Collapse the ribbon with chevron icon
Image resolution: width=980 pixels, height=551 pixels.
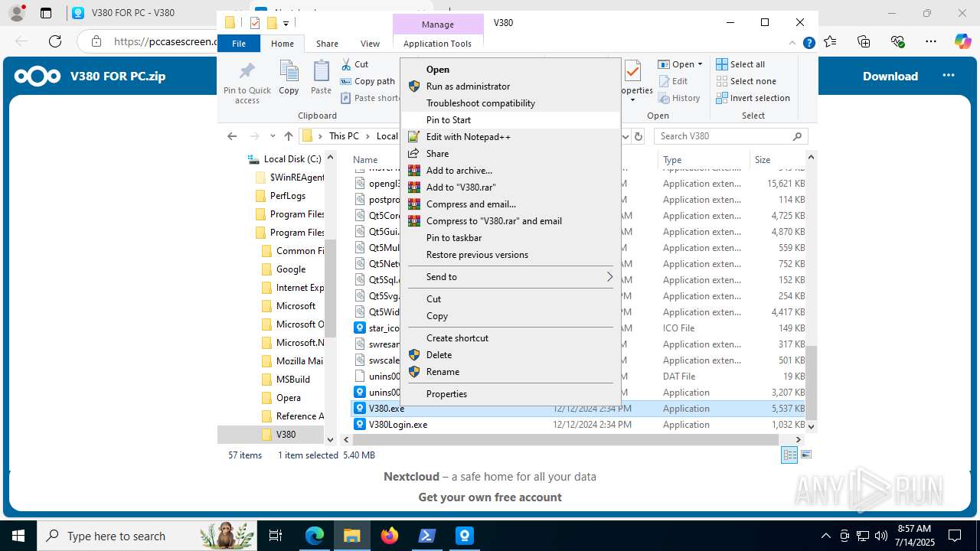[794, 44]
